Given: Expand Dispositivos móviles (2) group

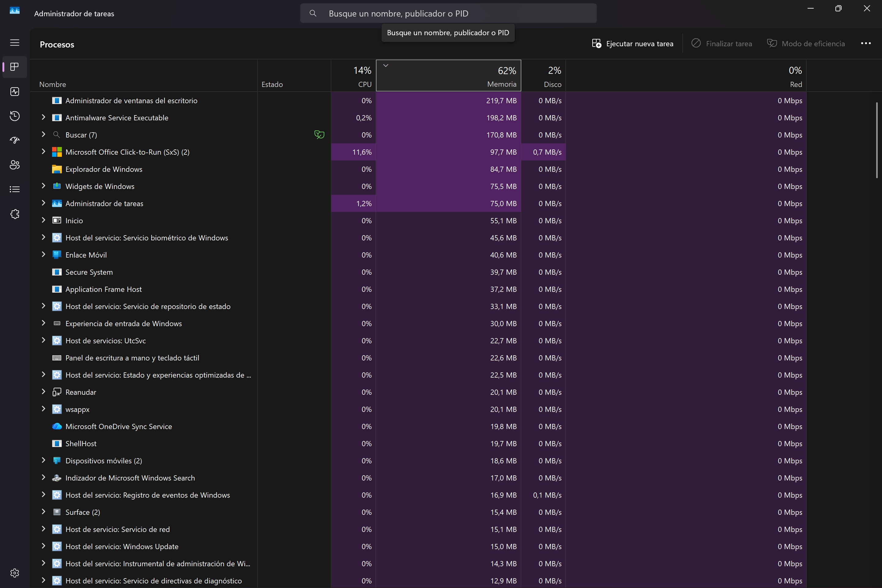Looking at the screenshot, I should [43, 461].
